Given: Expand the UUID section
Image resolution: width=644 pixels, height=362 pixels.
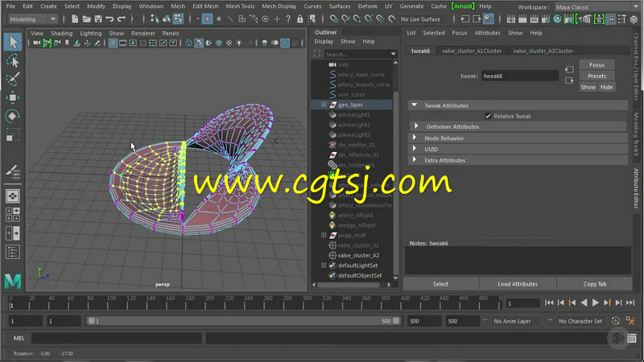Looking at the screenshot, I should (x=415, y=149).
